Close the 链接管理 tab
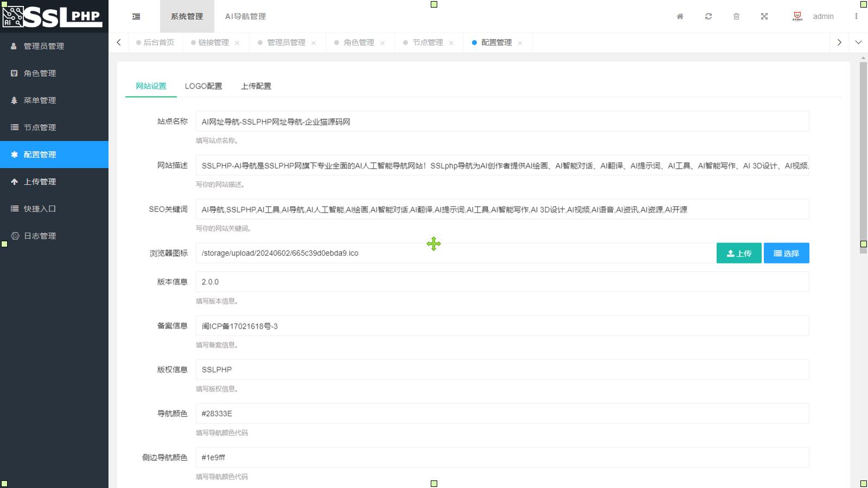 237,43
